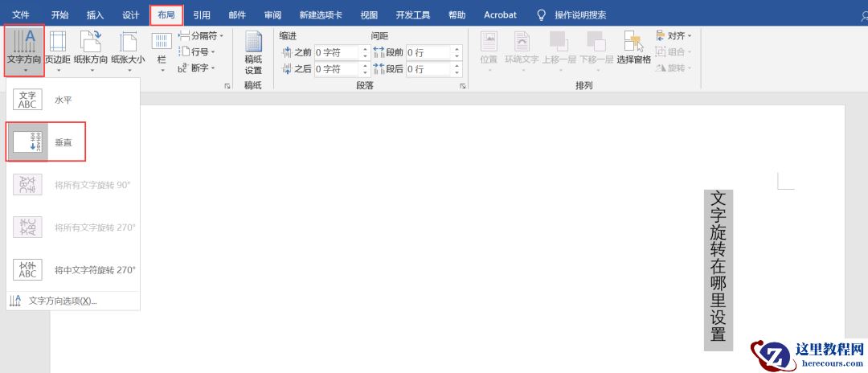Open 文字方向选项(X)... dialog
Viewport: 868px width, 373px height.
click(73, 301)
